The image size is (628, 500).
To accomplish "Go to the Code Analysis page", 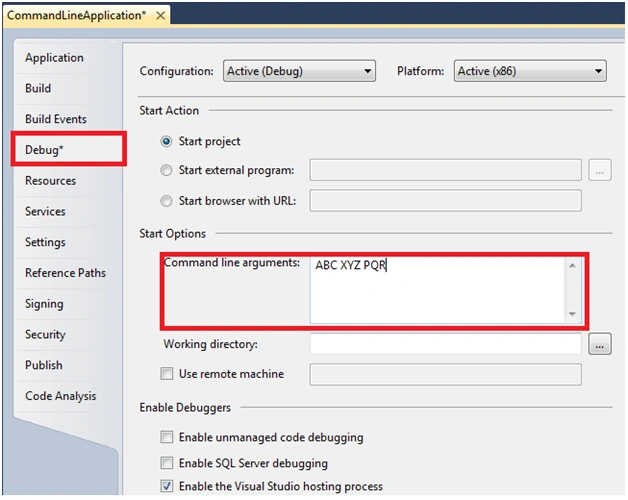I will (x=60, y=396).
